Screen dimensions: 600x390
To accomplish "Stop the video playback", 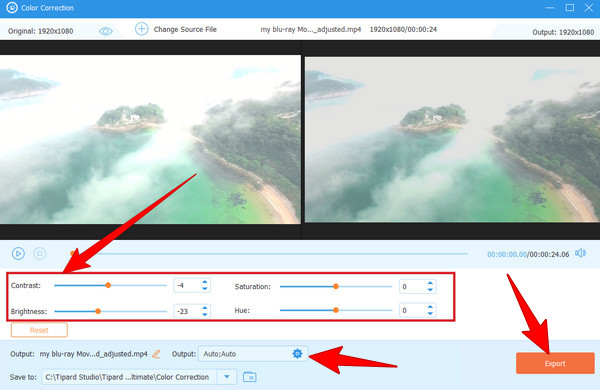I will pyautogui.click(x=40, y=253).
